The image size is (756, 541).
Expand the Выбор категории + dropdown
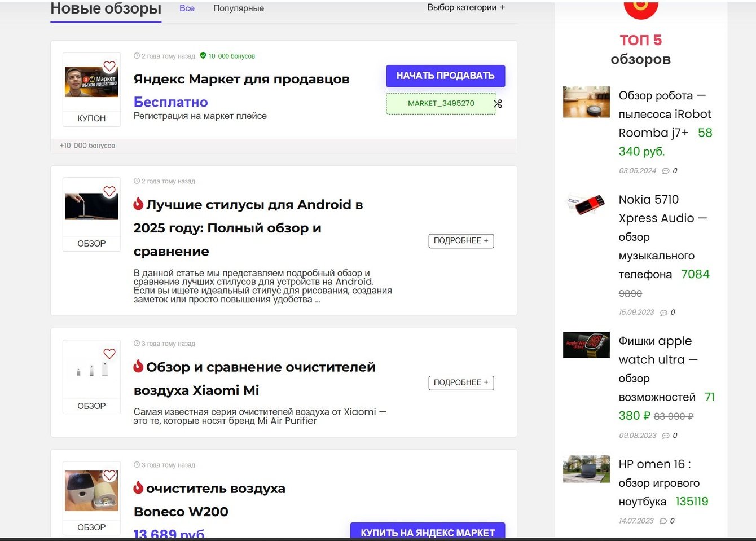466,7
